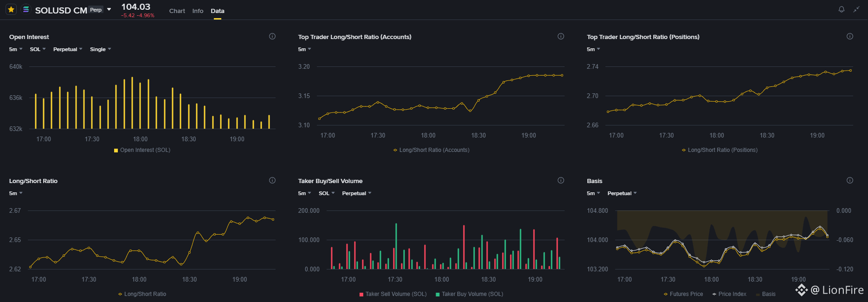Change Basis chart 5m interval

[593, 193]
